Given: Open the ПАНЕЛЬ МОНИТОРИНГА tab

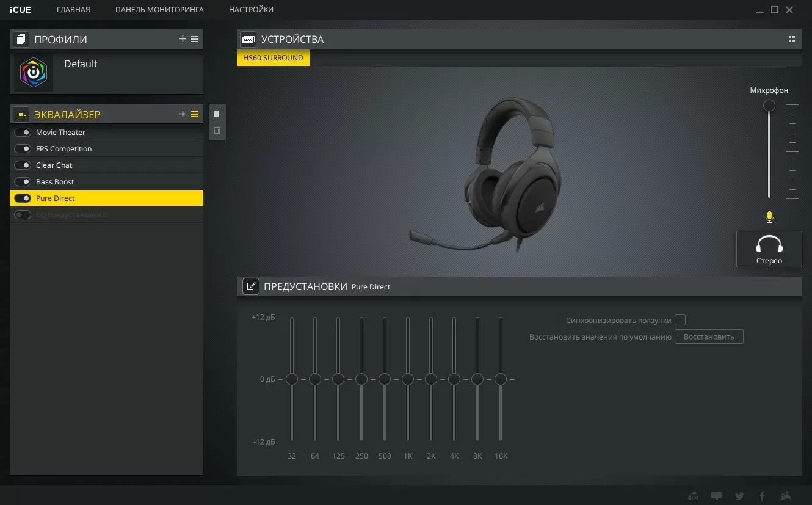Looking at the screenshot, I should tap(159, 10).
